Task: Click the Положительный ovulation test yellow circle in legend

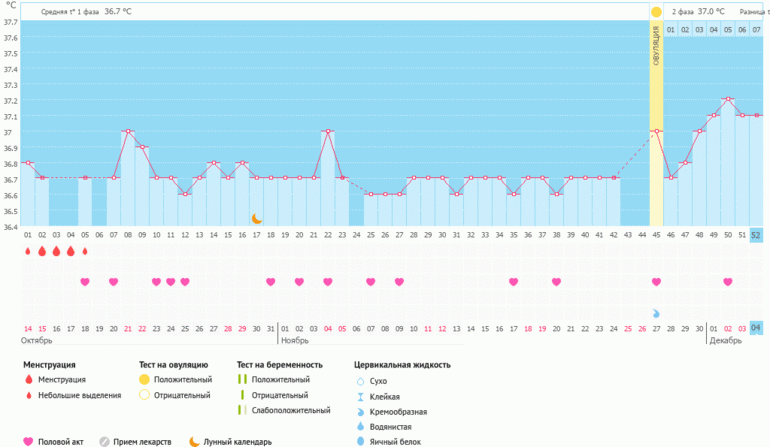Action: click(x=144, y=380)
